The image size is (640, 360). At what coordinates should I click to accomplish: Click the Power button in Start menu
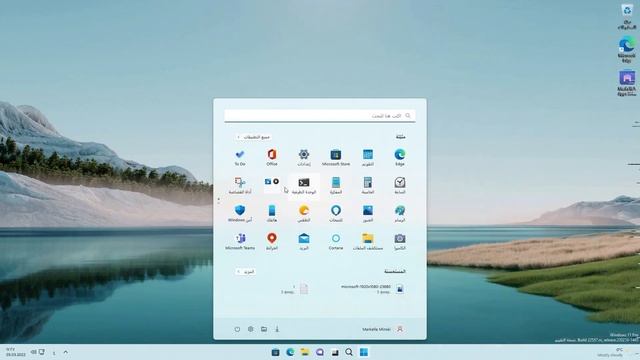click(x=237, y=329)
